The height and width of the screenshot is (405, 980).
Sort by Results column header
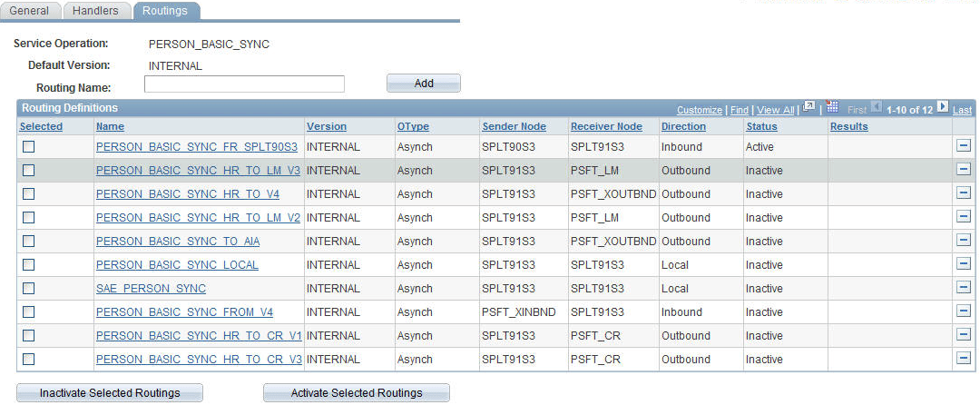point(848,126)
